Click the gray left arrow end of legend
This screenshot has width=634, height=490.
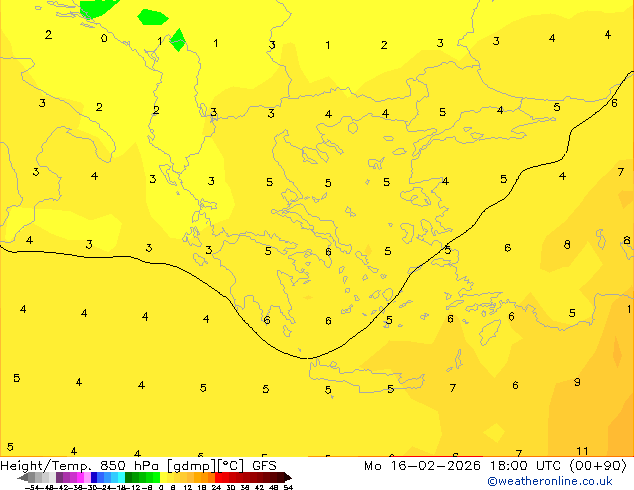[23, 477]
